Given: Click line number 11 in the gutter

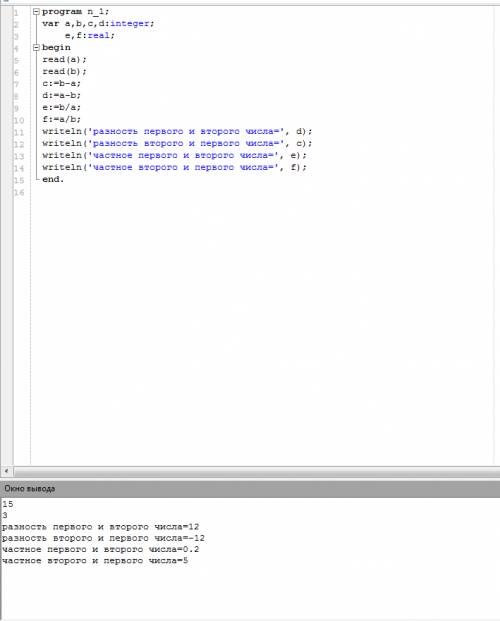Looking at the screenshot, I should pos(19,132).
